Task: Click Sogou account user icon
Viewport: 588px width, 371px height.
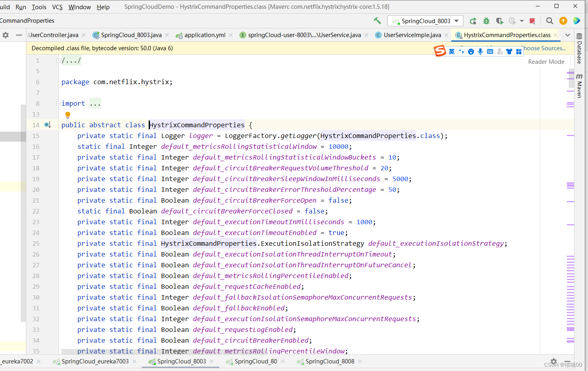Action: (500, 51)
